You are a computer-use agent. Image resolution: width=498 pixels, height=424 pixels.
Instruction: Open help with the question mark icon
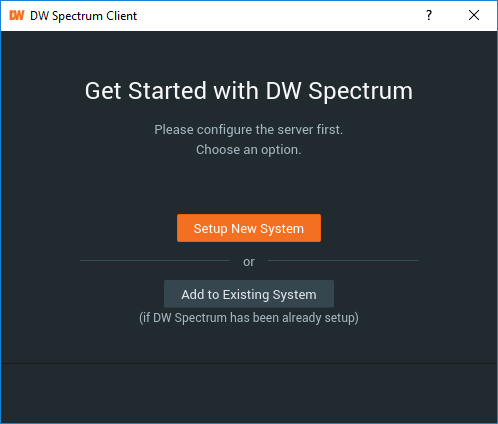tap(429, 15)
